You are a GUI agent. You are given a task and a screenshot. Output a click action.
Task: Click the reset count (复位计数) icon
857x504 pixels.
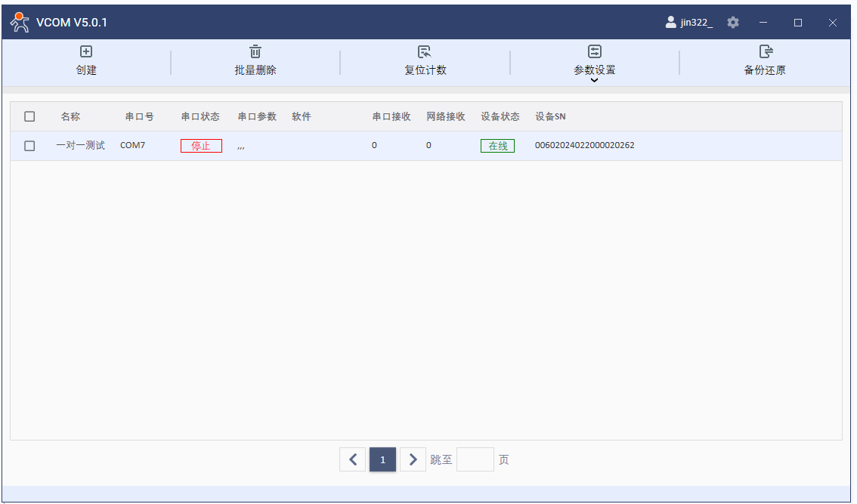(425, 51)
